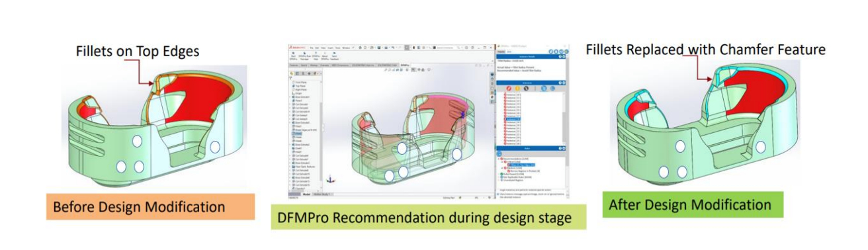
Task: Expand the Critical rules tree node
Action: (x=502, y=162)
